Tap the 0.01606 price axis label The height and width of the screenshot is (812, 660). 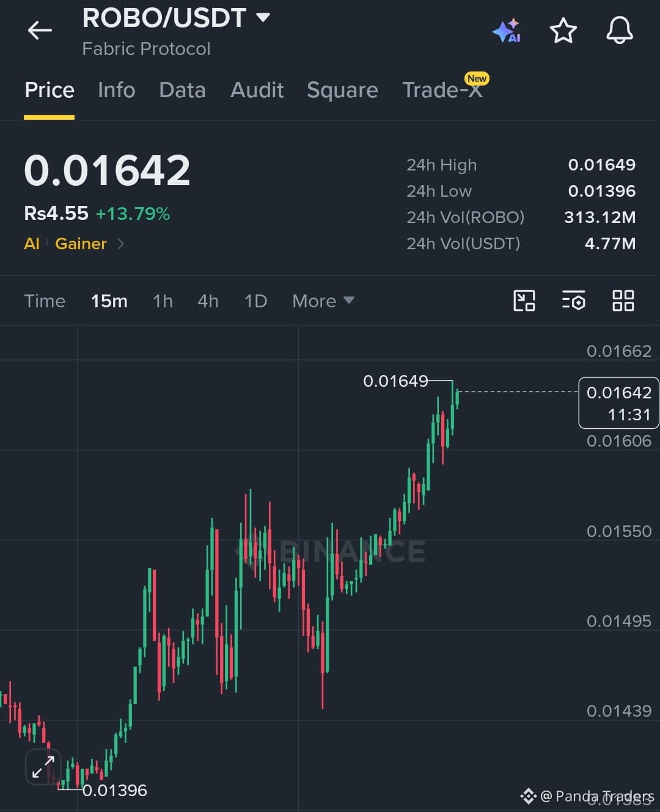point(619,441)
